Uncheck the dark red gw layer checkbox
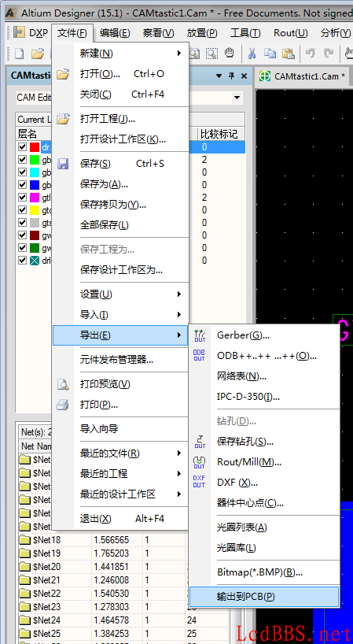This screenshot has width=353, height=644. click(22, 235)
